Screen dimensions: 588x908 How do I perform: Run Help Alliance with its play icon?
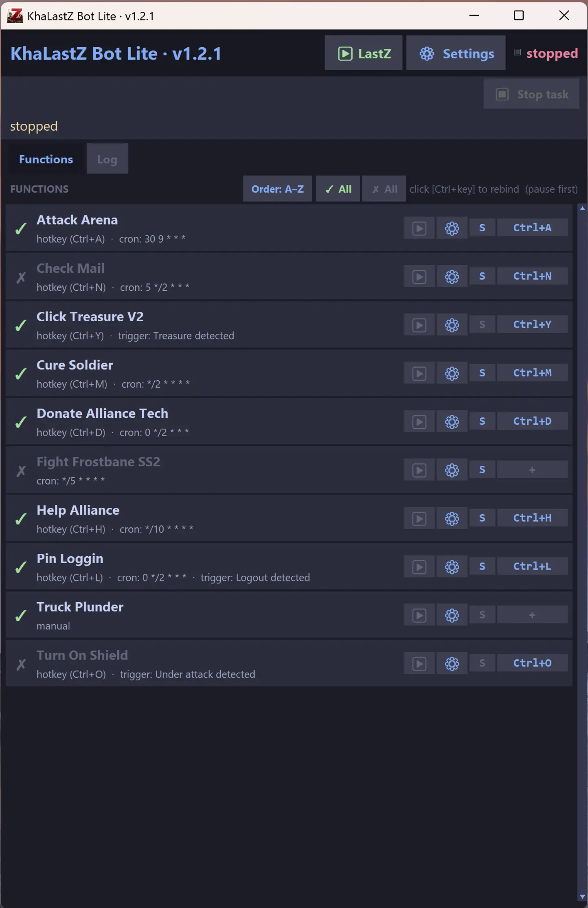419,518
